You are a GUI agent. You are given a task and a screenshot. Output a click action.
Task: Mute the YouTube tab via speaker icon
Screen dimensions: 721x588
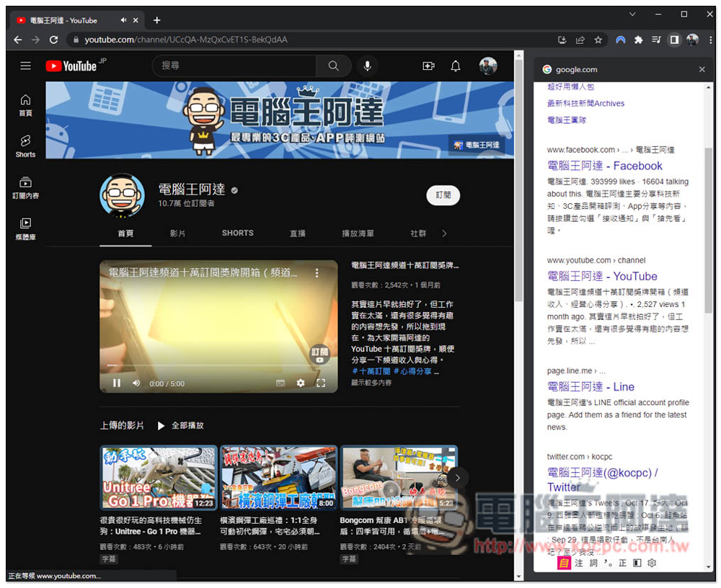[123, 20]
